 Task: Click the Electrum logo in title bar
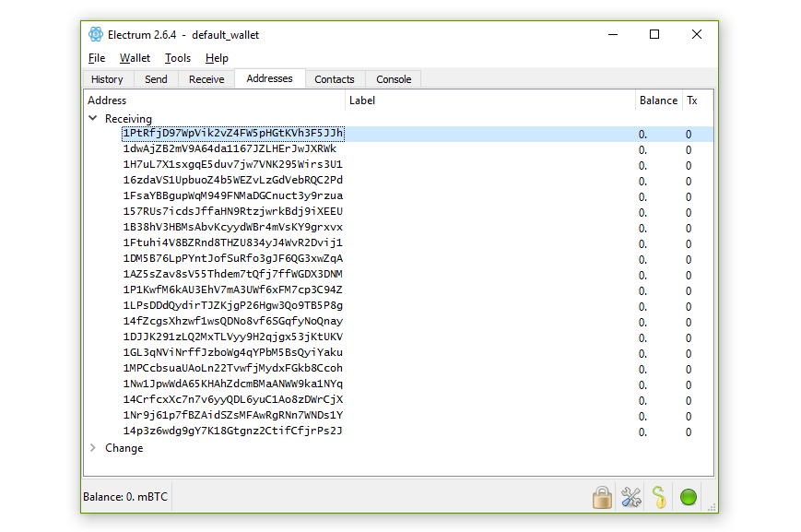[x=96, y=34]
